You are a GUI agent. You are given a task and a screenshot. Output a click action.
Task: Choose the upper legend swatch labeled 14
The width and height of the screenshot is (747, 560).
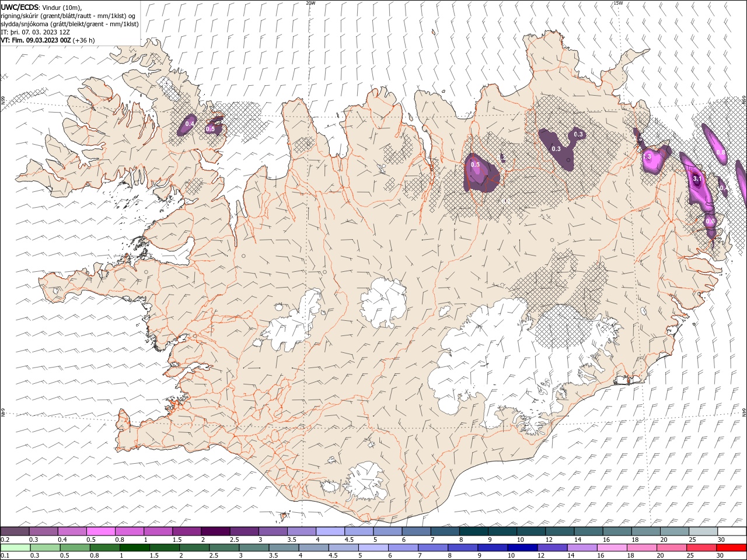tap(588, 531)
